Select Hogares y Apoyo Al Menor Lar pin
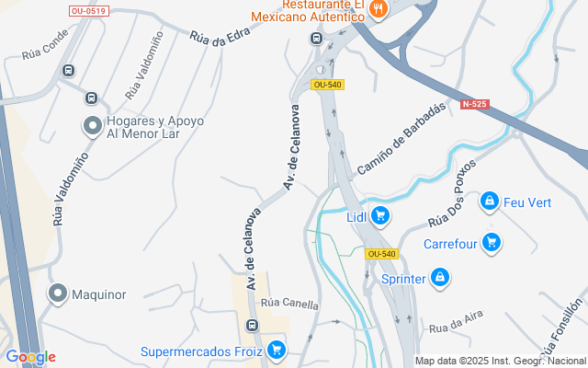 click(93, 127)
